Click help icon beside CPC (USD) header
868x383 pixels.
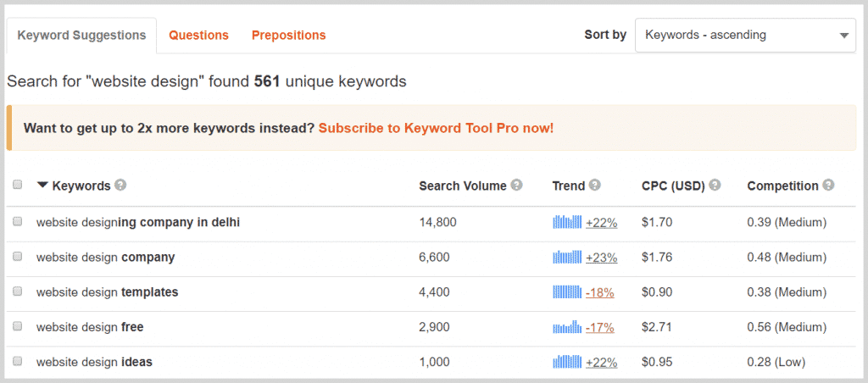[x=715, y=186]
